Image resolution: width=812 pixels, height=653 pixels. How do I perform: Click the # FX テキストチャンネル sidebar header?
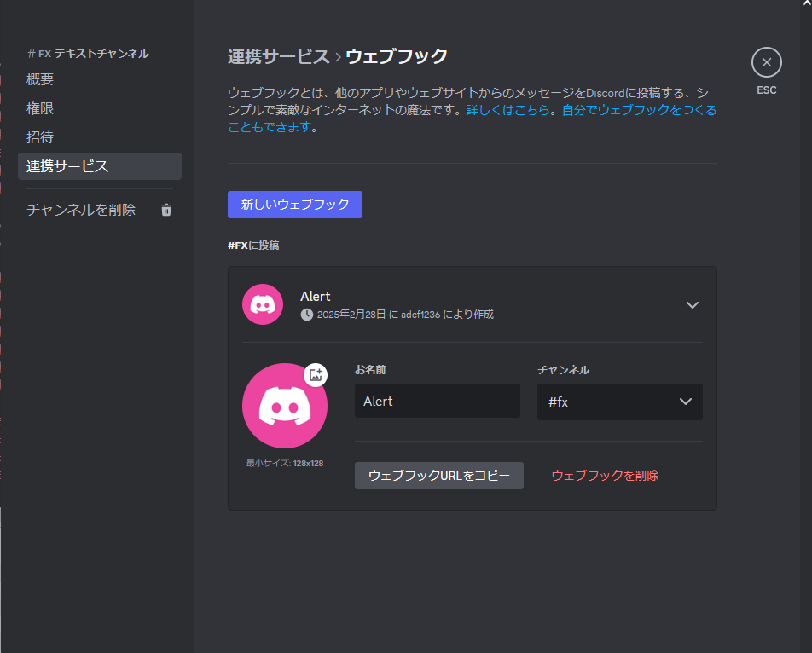point(88,54)
